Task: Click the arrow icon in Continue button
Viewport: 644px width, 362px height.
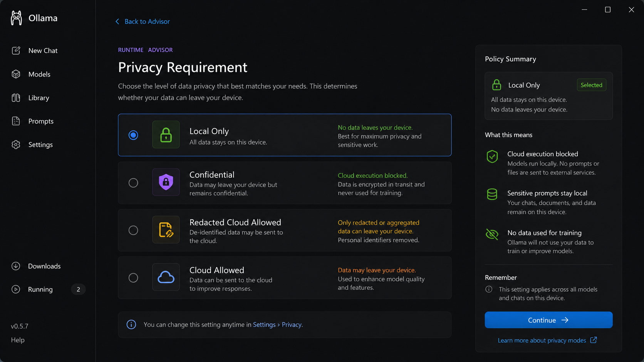Action: 565,320
